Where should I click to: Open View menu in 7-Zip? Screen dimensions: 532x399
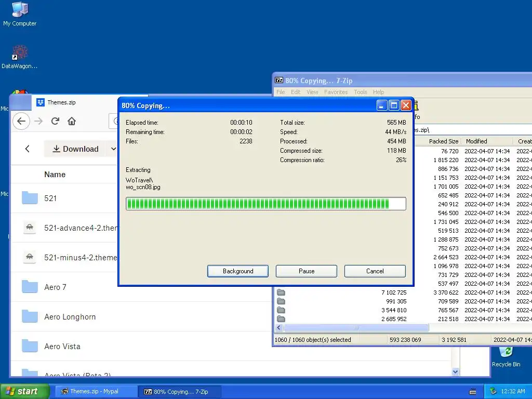click(312, 92)
